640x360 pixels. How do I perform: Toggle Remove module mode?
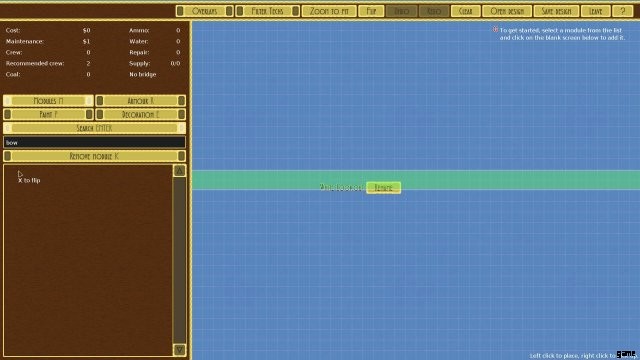pos(94,156)
